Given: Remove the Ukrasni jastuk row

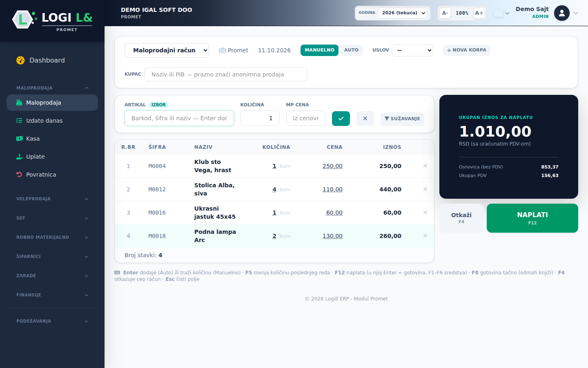Looking at the screenshot, I should pos(425,212).
